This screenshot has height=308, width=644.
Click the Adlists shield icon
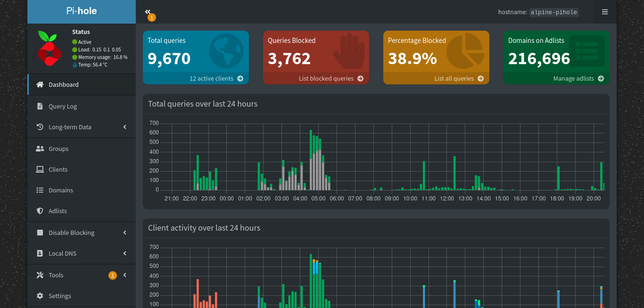click(x=40, y=211)
